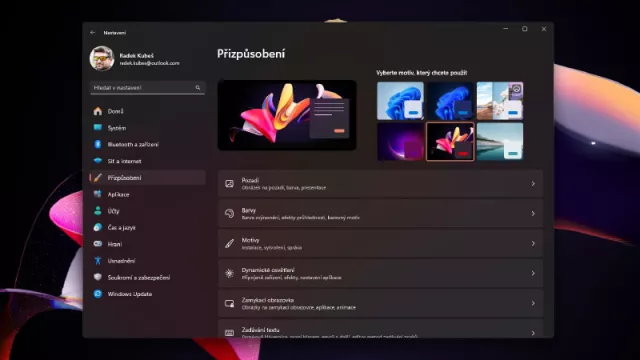
Task: Select the Systém monitor icon
Action: (98, 127)
